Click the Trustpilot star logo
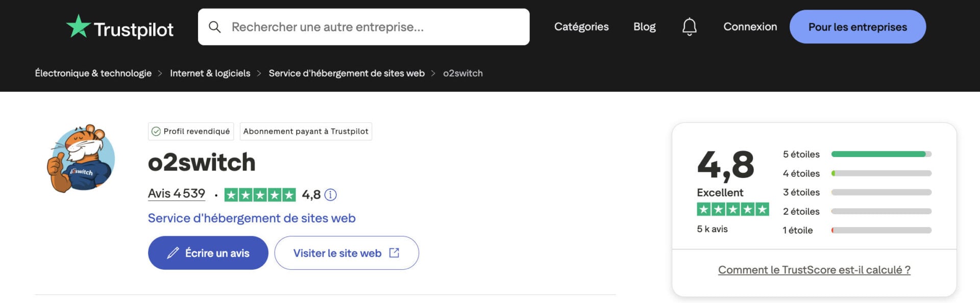 click(x=78, y=26)
